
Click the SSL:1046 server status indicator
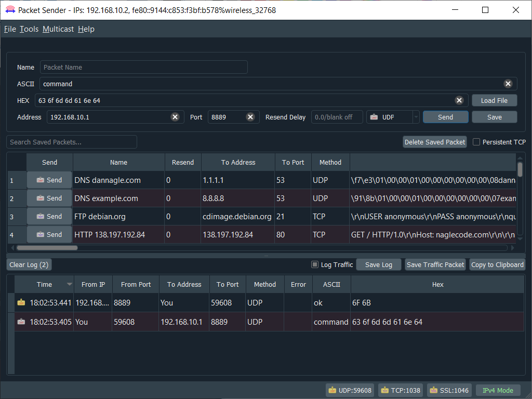[449, 390]
